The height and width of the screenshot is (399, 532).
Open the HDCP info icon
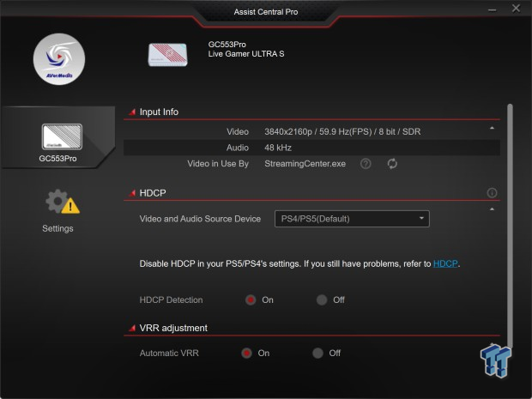492,193
